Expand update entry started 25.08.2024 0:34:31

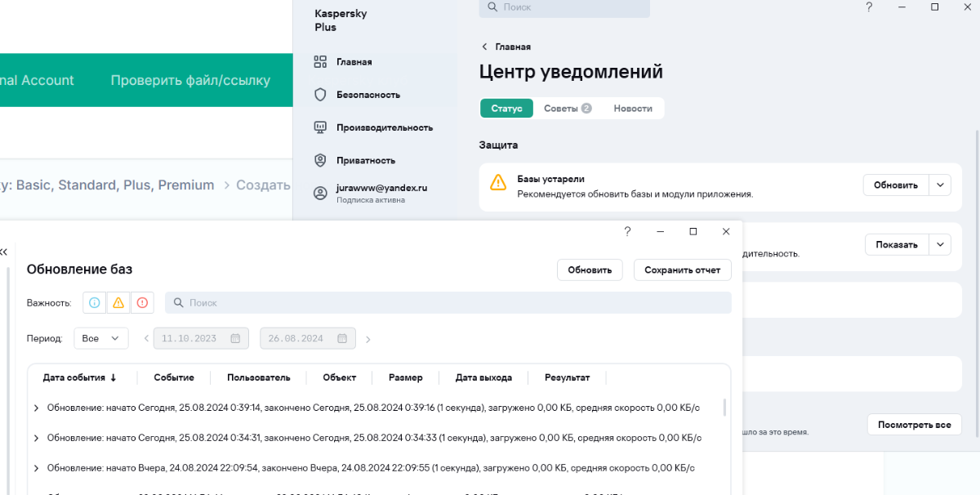[x=36, y=439]
